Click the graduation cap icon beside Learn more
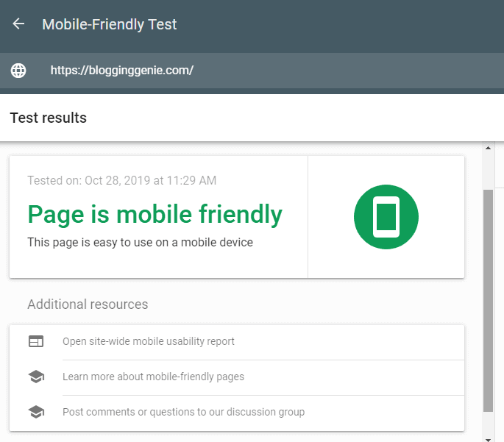504x442 pixels. click(36, 377)
